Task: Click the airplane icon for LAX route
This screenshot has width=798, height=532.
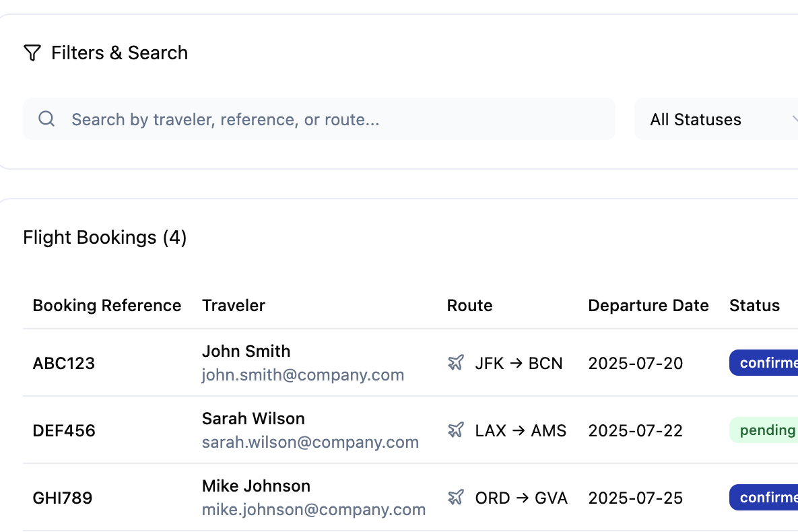Action: [x=456, y=430]
